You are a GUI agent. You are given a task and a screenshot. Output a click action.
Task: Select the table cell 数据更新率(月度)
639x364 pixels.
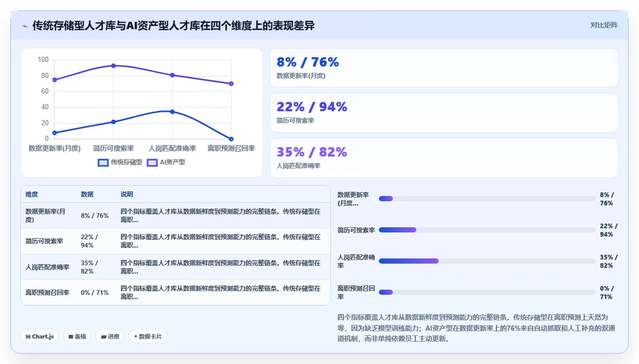pyautogui.click(x=48, y=216)
